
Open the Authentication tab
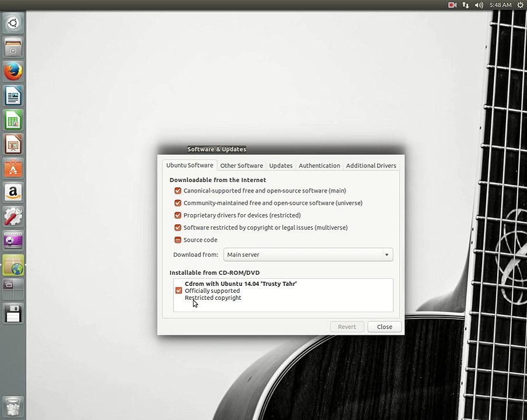click(319, 166)
